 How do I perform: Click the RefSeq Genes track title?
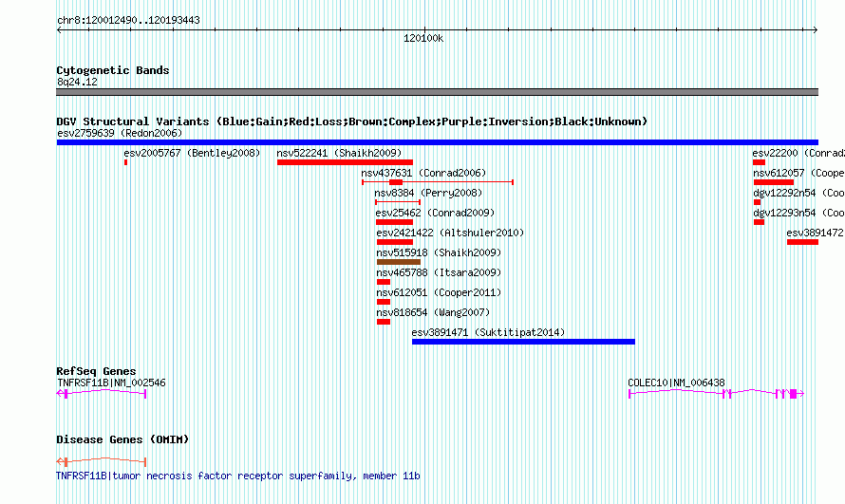(96, 371)
